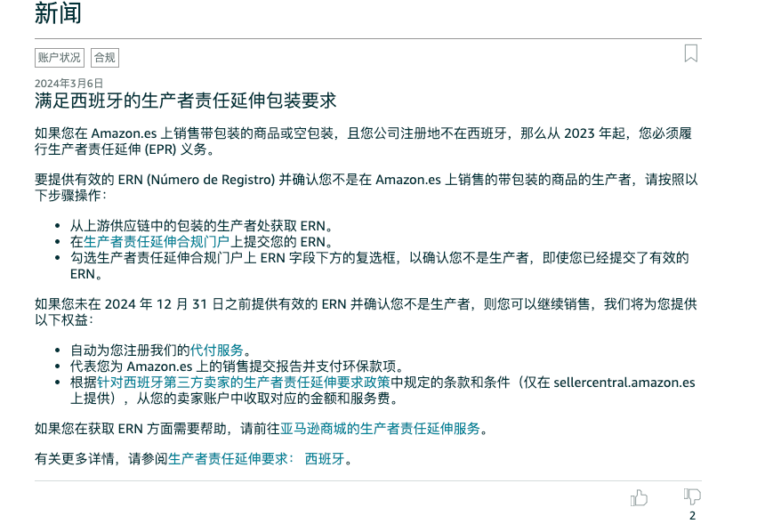Select the 账户状况 tag
Viewport: 765px width, 532px height.
[x=60, y=58]
